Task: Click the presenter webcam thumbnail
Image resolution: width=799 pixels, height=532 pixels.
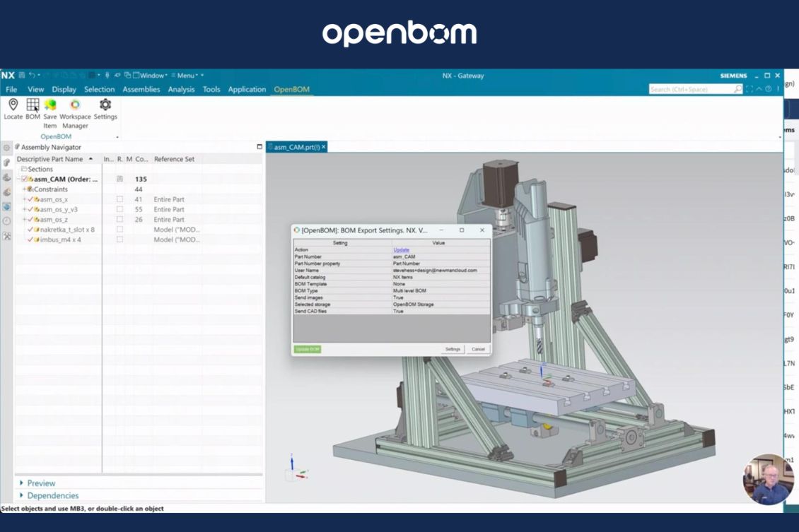Action: [768, 478]
